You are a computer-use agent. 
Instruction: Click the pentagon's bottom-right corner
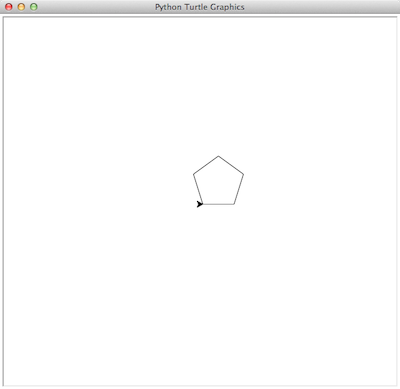(x=234, y=204)
